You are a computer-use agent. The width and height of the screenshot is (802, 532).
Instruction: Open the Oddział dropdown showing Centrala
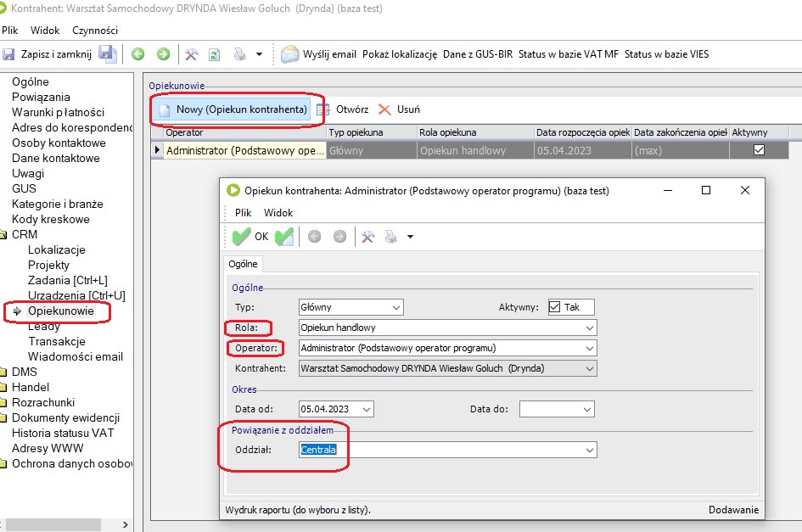click(x=589, y=450)
